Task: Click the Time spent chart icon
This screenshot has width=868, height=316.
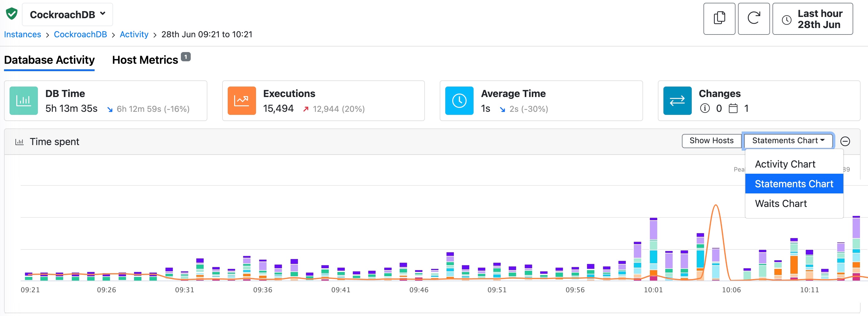Action: click(x=19, y=142)
